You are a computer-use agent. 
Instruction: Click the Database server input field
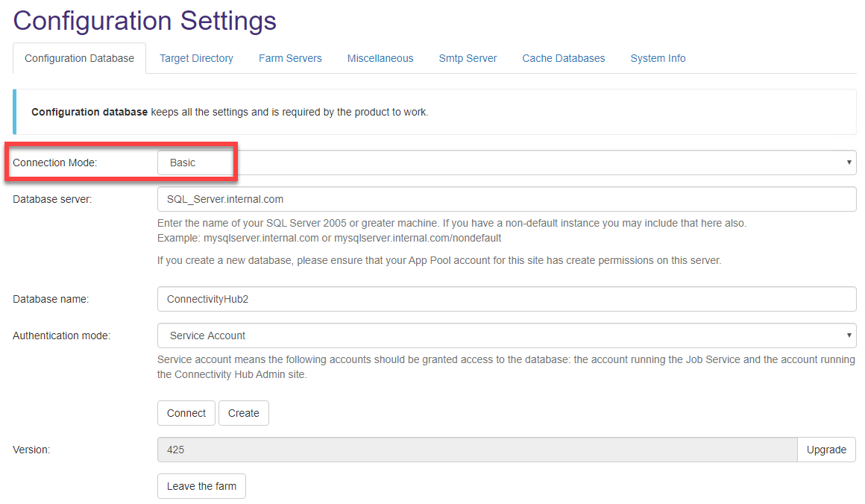click(506, 199)
